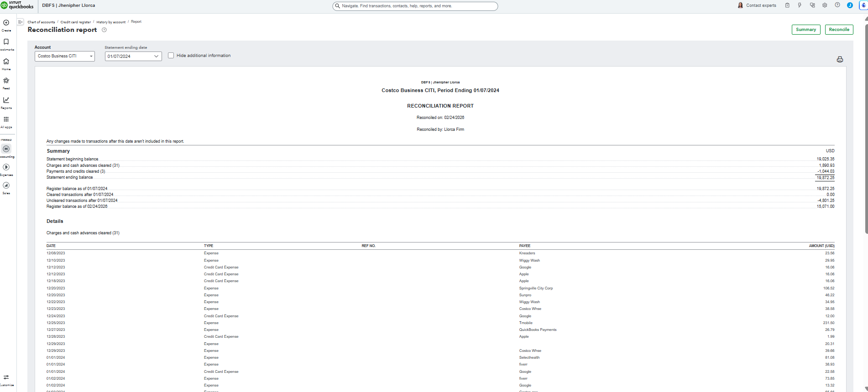Screen dimensions: 868x392
Task: Click the REF NO. column header
Action: coord(369,246)
